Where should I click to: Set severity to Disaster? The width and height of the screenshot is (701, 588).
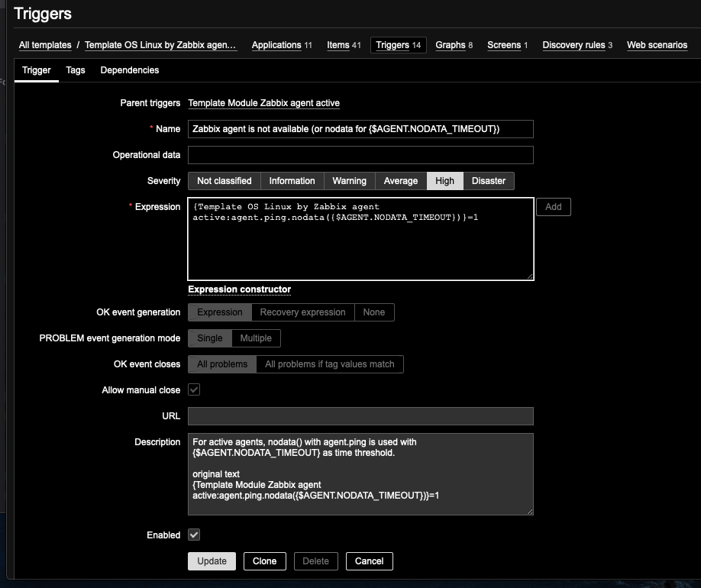pyautogui.click(x=488, y=181)
